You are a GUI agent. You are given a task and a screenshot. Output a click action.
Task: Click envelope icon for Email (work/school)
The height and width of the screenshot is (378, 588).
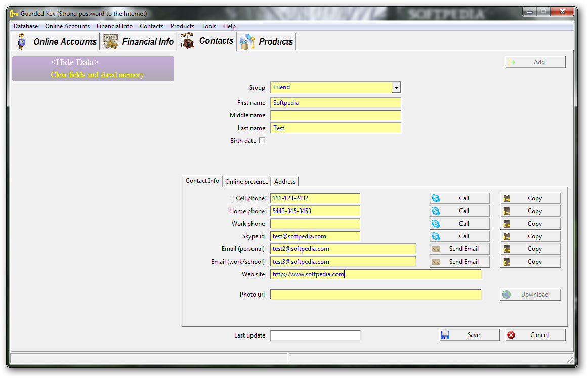click(x=435, y=262)
